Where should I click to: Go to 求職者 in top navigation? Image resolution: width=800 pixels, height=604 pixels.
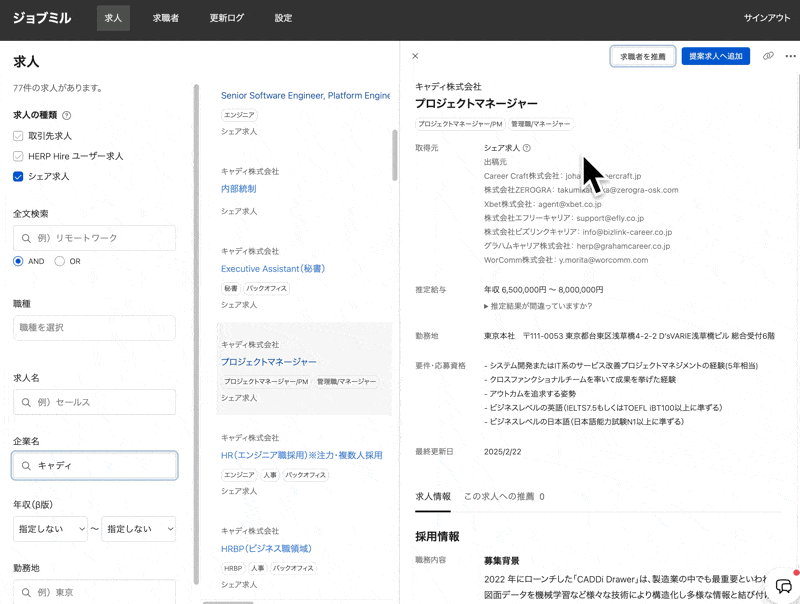click(166, 18)
